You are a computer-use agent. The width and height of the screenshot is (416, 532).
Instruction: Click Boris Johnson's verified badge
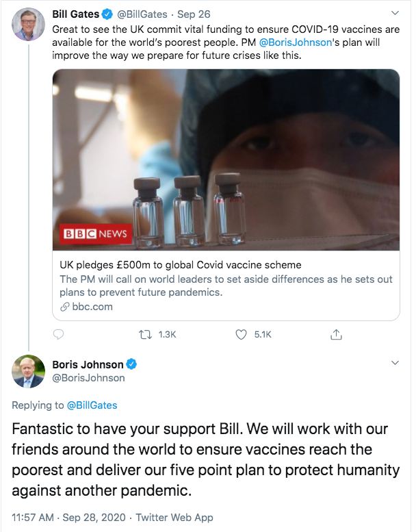pos(131,364)
